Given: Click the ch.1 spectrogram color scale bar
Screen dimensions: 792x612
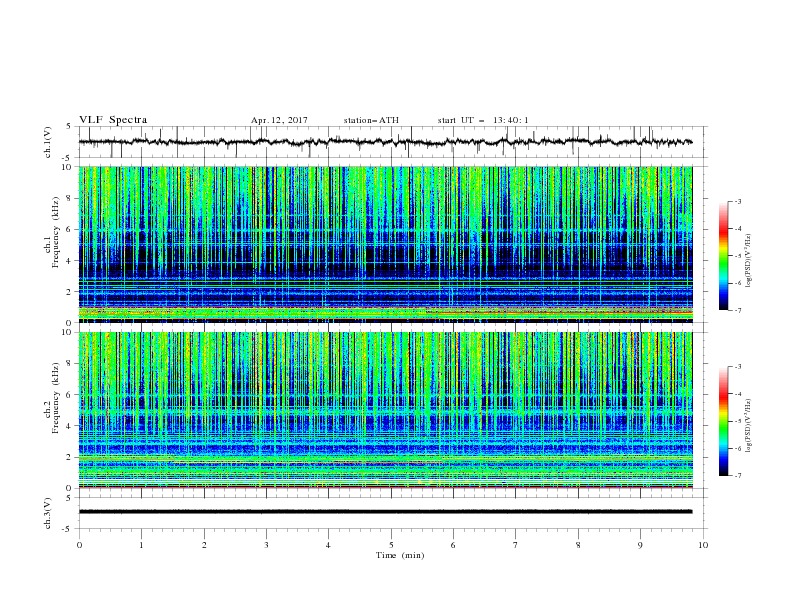Looking at the screenshot, I should click(723, 256).
